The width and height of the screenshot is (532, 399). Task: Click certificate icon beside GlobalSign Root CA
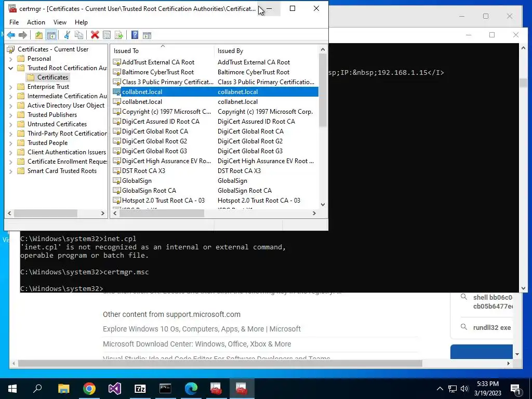point(117,191)
